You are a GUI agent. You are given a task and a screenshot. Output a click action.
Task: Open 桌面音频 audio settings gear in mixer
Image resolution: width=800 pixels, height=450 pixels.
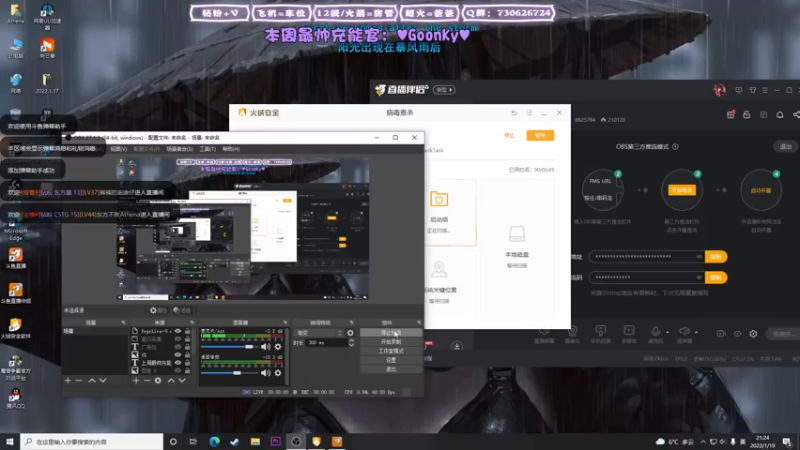click(278, 373)
